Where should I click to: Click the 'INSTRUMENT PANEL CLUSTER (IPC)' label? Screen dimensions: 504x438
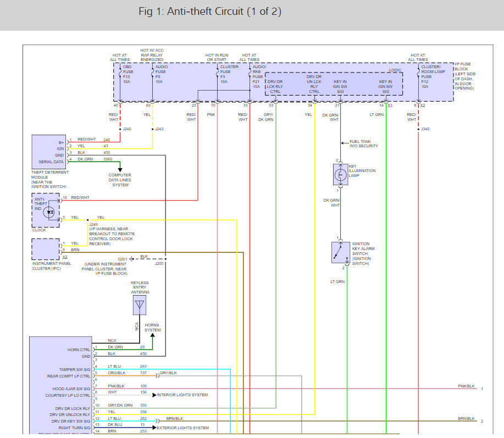coord(52,266)
